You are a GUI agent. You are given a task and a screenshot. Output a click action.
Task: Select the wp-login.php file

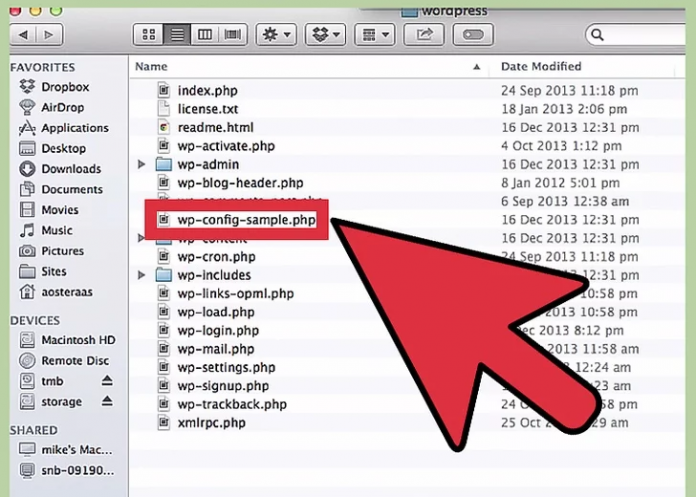pos(218,331)
